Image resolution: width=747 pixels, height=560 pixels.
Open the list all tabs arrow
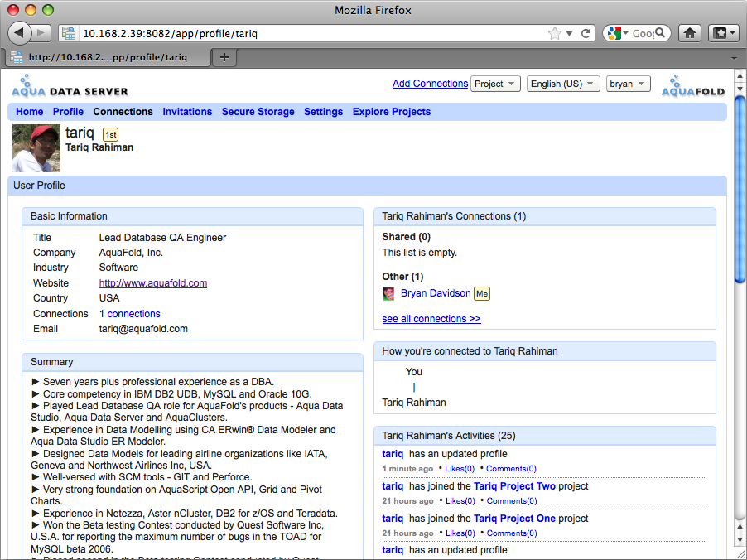(x=734, y=58)
